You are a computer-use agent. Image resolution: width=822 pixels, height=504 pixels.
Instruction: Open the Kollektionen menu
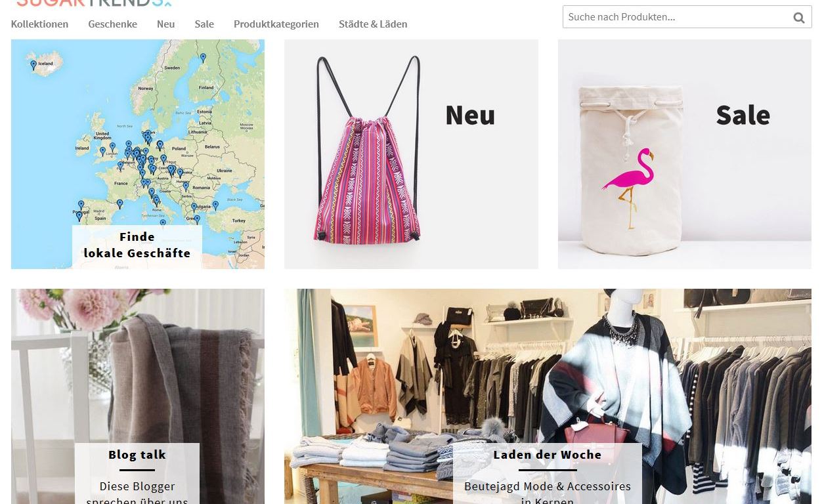point(39,24)
